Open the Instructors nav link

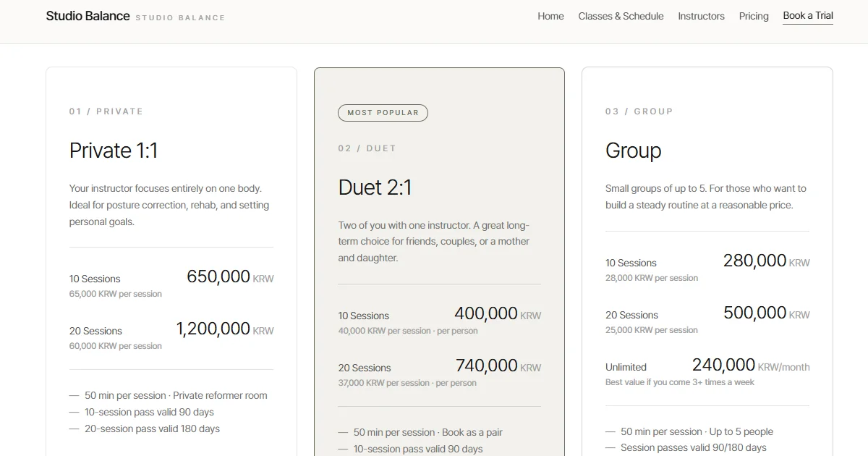[701, 16]
